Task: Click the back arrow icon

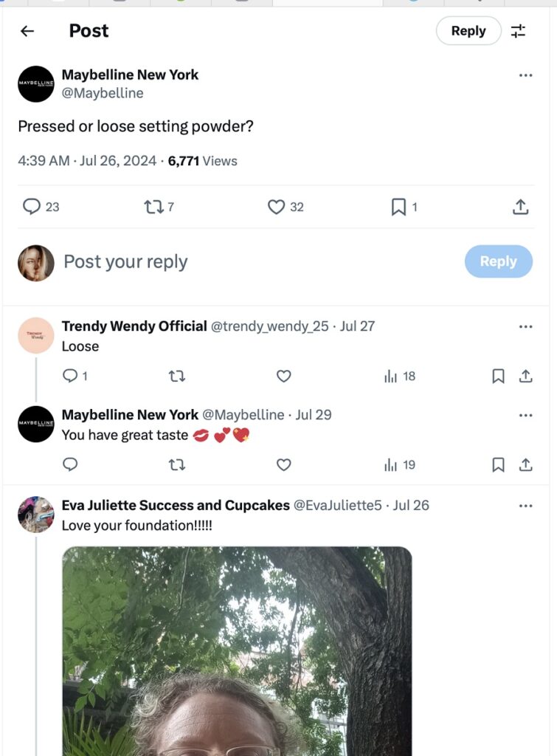Action: (27, 31)
